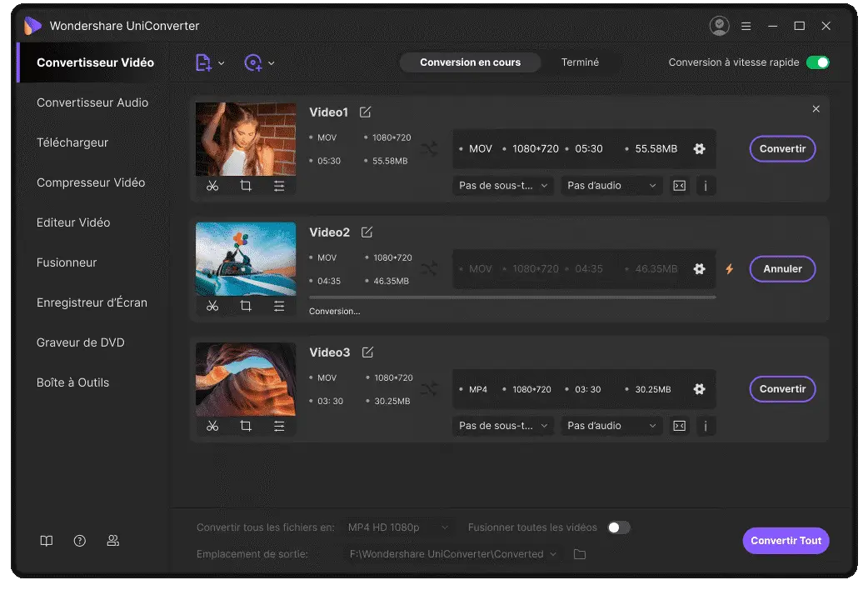Screen dimensions: 868x595
Task: Click the Convertir Tout button
Action: (786, 541)
